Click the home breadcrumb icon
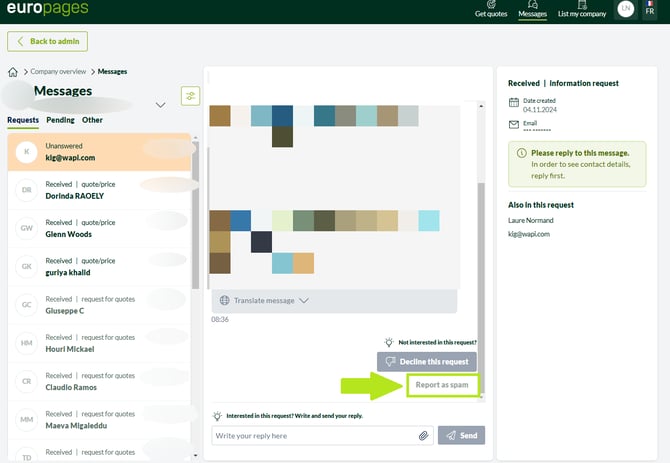670x463 pixels. [13, 72]
